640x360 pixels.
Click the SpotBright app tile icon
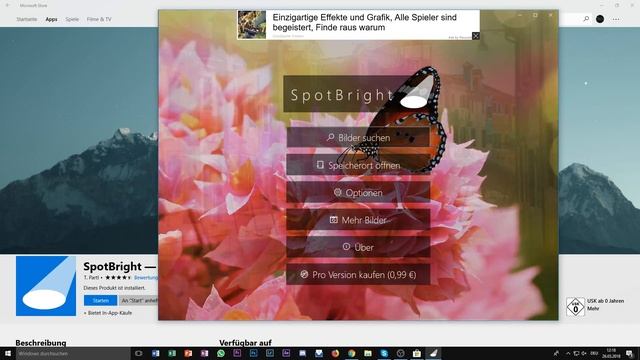click(46, 286)
